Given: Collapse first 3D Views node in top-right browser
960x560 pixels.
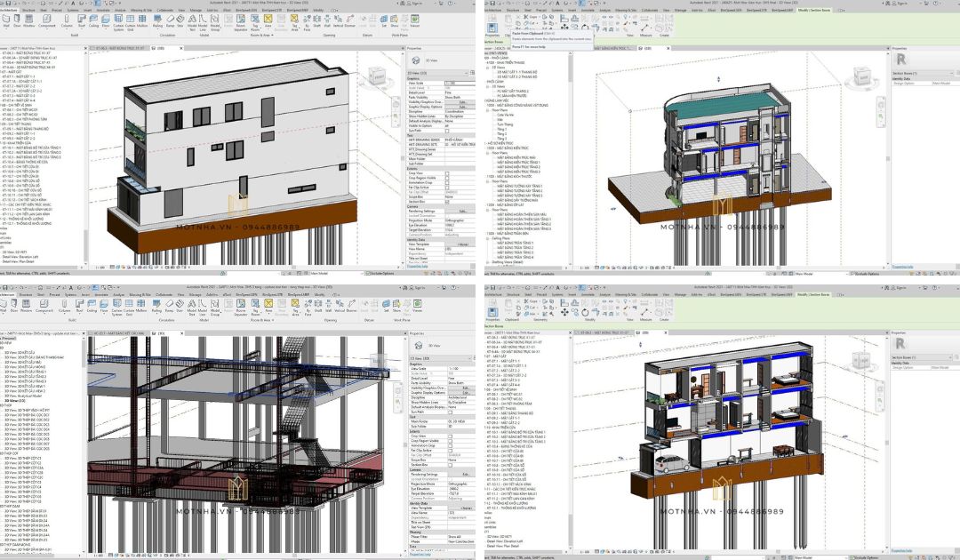Looking at the screenshot, I should 487,68.
